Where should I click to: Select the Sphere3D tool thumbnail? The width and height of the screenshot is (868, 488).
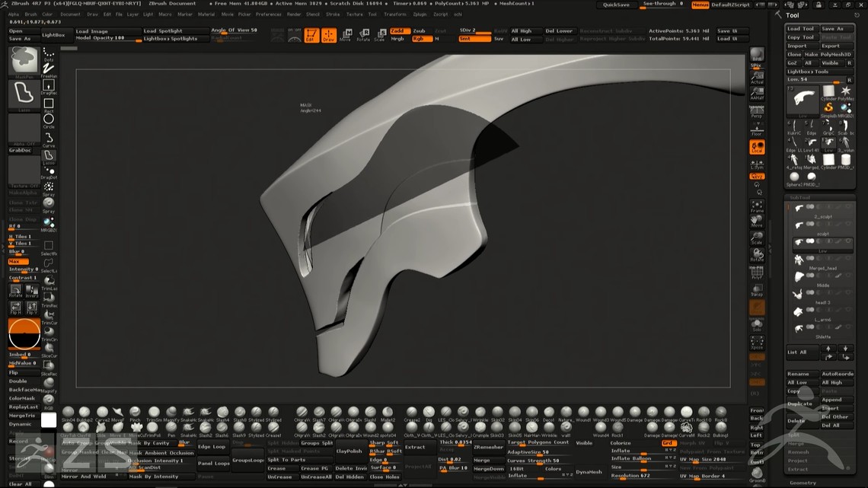pos(794,178)
